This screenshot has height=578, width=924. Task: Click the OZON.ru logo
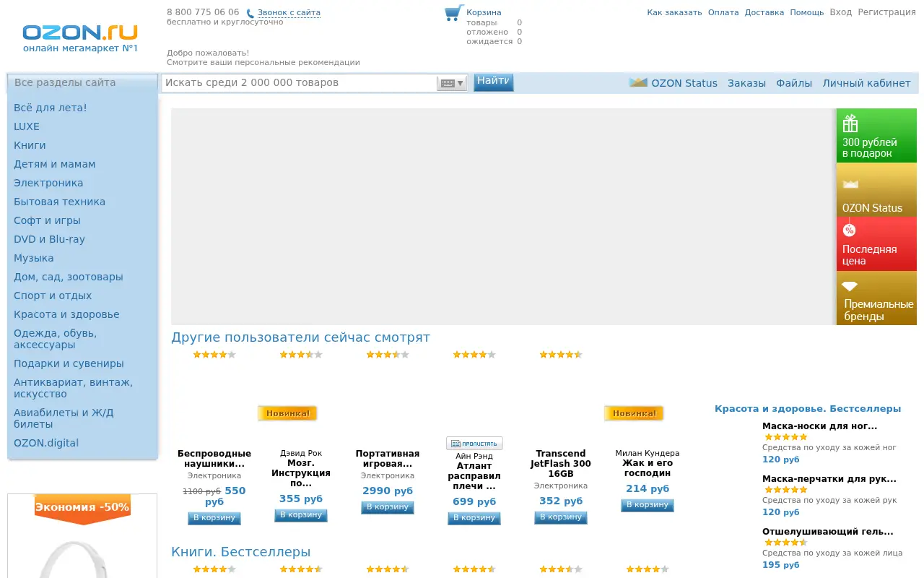click(80, 33)
